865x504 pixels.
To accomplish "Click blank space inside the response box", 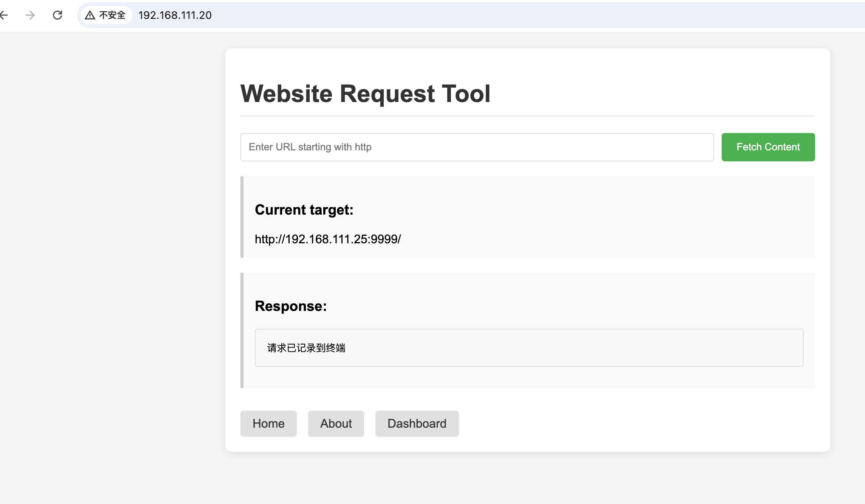I will [x=567, y=348].
